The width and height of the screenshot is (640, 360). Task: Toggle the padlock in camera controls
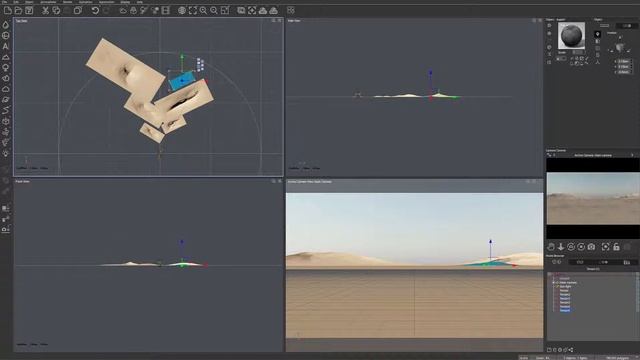(616, 247)
